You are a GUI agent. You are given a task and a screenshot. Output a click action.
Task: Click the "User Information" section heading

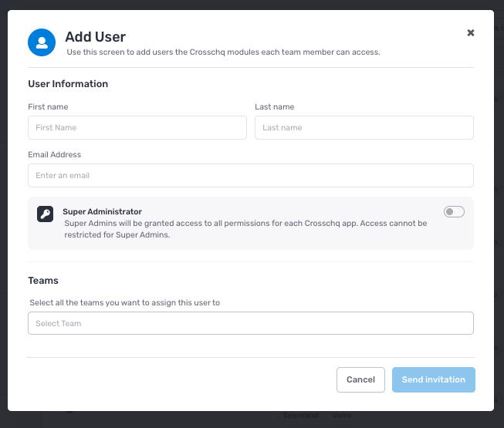coord(68,84)
